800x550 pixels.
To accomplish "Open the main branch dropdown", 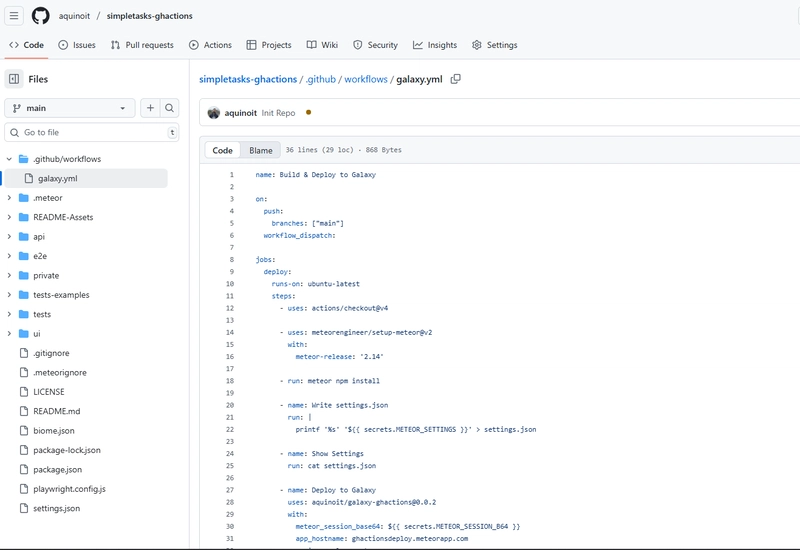I will (x=69, y=108).
